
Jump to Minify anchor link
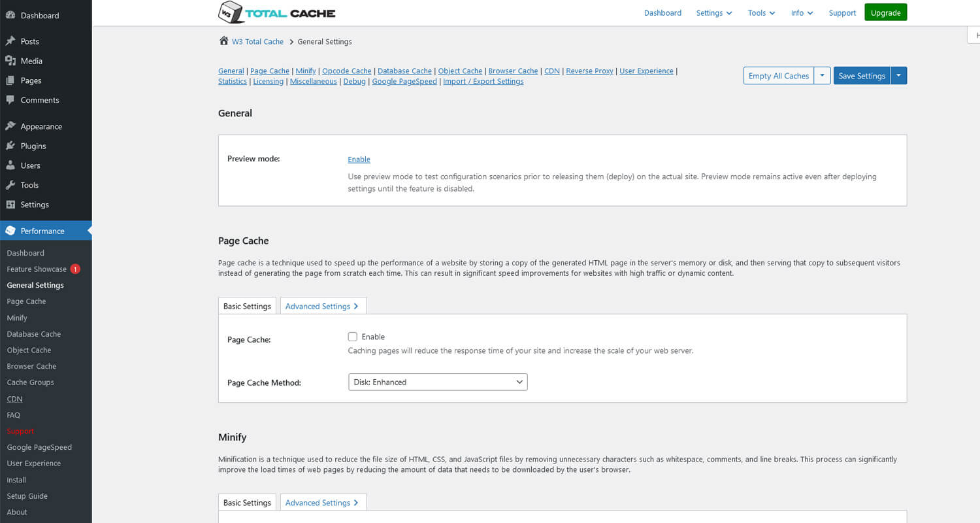pyautogui.click(x=306, y=71)
